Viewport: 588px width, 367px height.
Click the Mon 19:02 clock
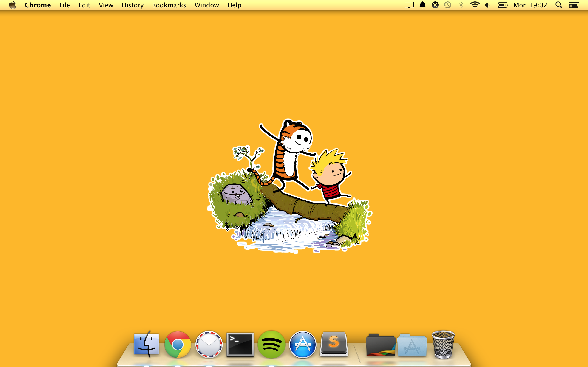[530, 5]
